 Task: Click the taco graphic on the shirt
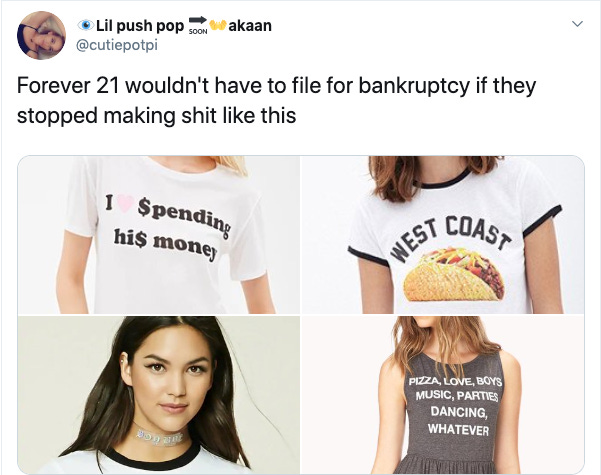[x=454, y=274]
